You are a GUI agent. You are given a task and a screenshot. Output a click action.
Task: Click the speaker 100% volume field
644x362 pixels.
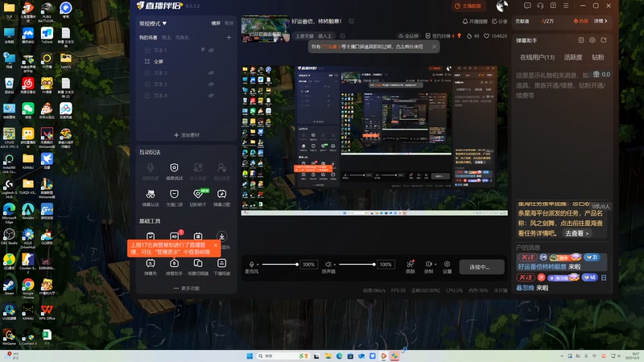pyautogui.click(x=386, y=265)
